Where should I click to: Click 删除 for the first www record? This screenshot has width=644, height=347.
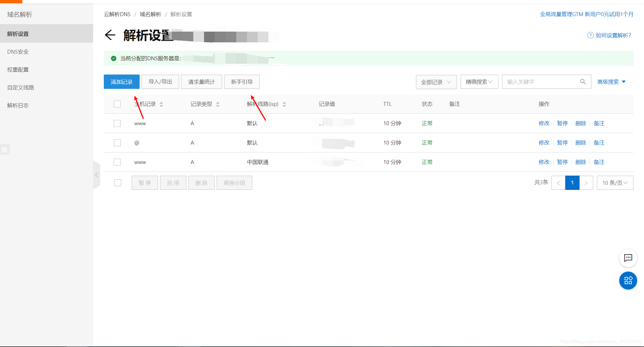pyautogui.click(x=581, y=123)
